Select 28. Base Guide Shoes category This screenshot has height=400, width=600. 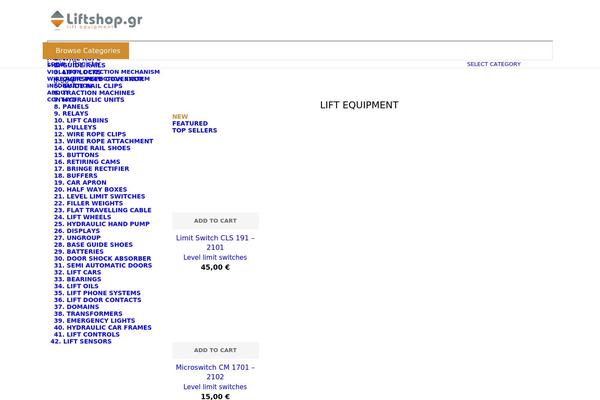[x=93, y=245]
